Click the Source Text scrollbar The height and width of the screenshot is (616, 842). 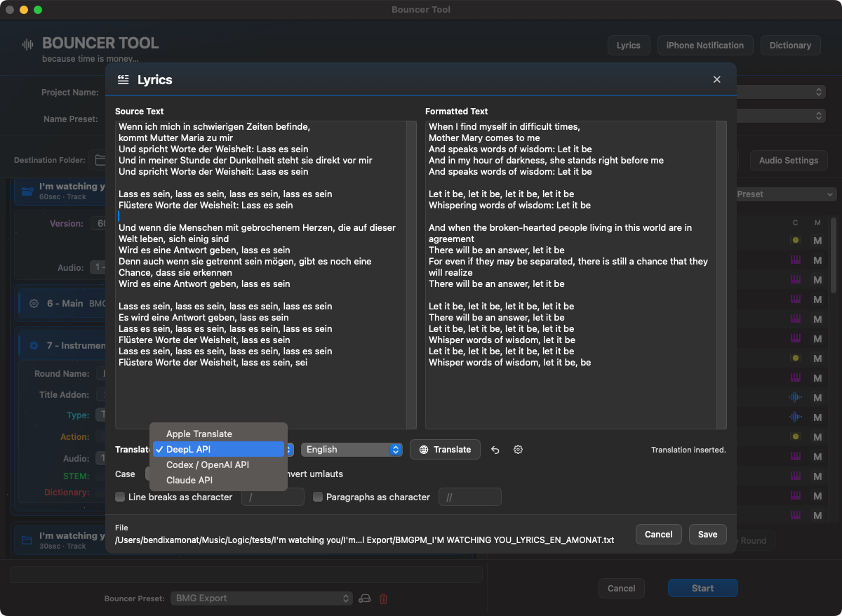tap(411, 274)
